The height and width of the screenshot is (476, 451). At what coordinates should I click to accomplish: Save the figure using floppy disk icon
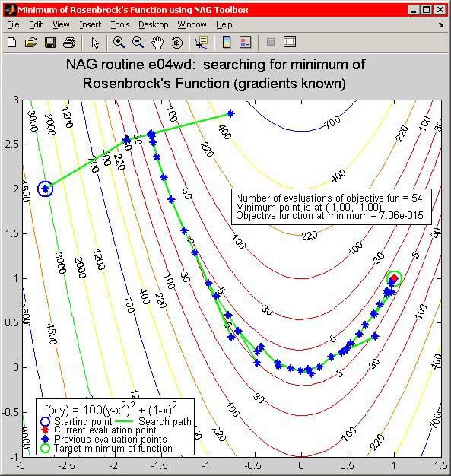[x=50, y=43]
